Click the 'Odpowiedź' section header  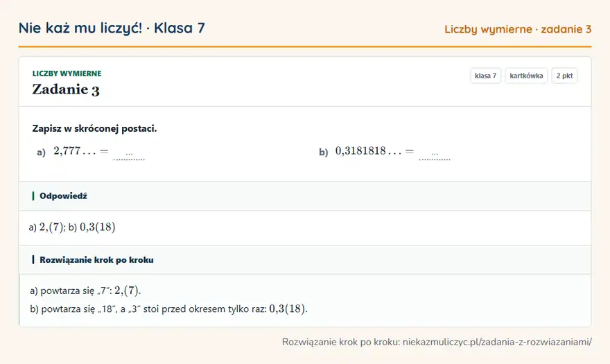(x=63, y=196)
